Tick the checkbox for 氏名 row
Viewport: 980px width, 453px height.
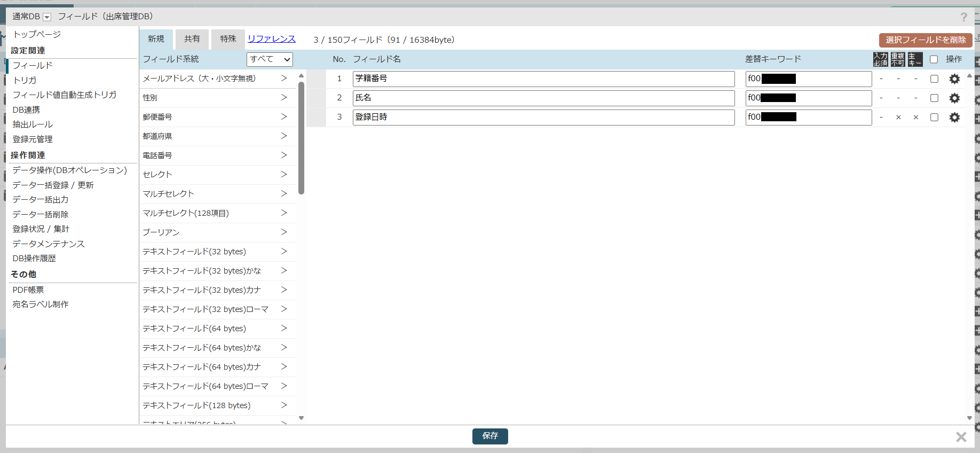click(x=934, y=98)
